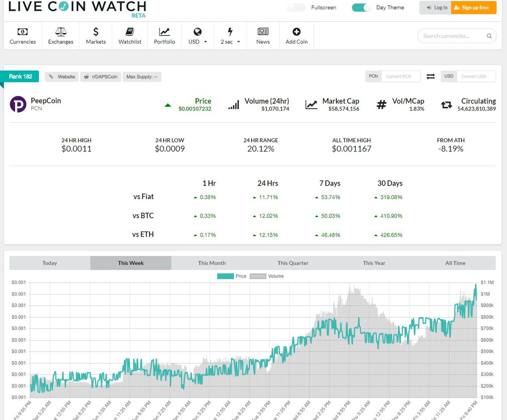507x420 pixels.
Task: Focus the Convert PCN input
Action: tap(401, 76)
